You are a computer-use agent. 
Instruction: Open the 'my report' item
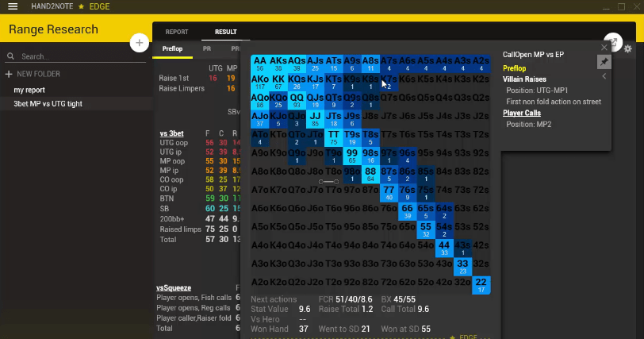coord(30,90)
